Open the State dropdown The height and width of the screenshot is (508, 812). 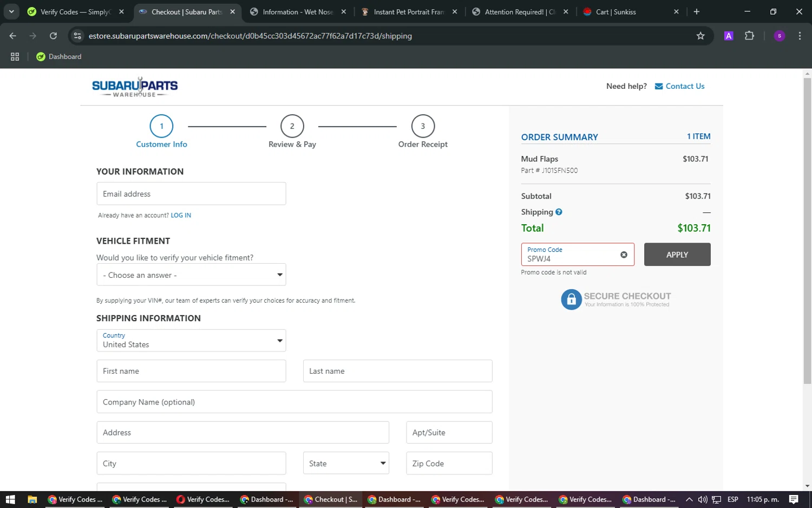click(346, 463)
